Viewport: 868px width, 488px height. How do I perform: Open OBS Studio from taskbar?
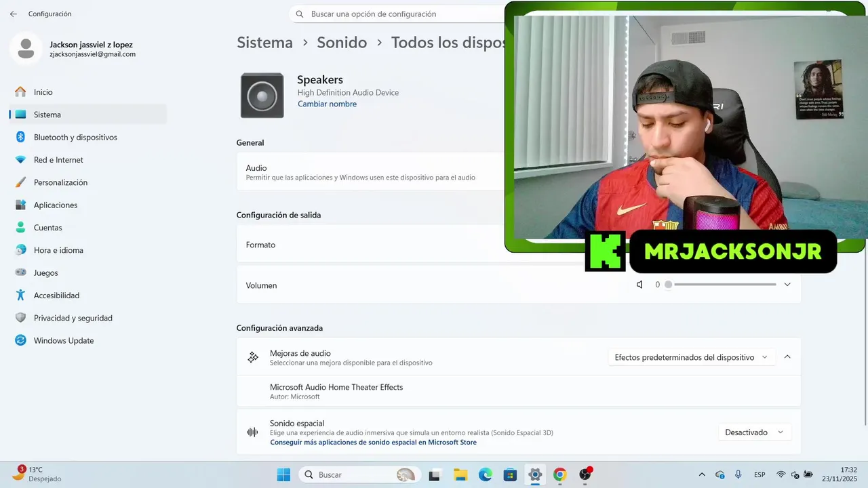tap(585, 474)
